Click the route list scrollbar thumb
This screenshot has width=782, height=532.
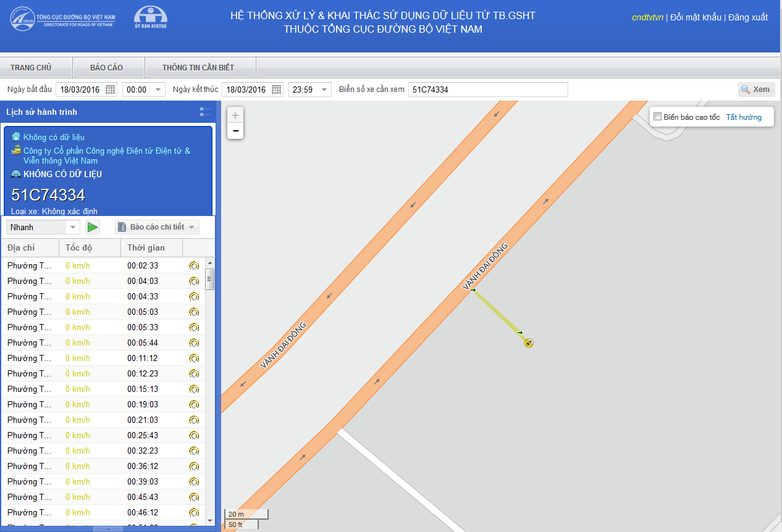[x=210, y=280]
